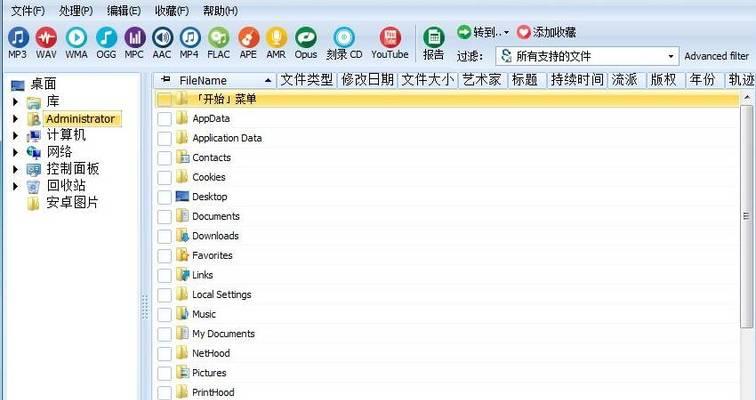Viewport: 756px width, 400px height.
Task: Select 控制面板 in the folder tree
Action: pos(73,169)
